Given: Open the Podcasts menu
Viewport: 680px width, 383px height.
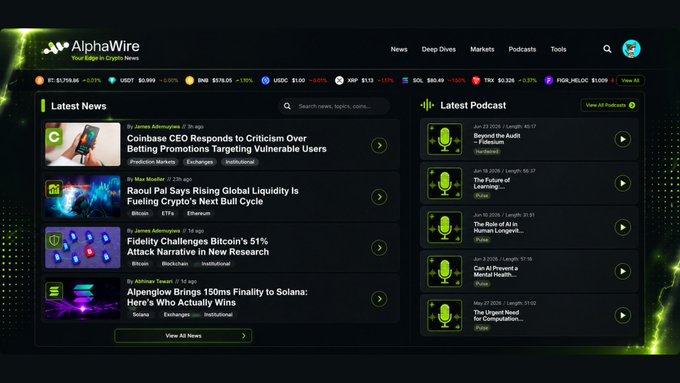Looking at the screenshot, I should click(522, 49).
